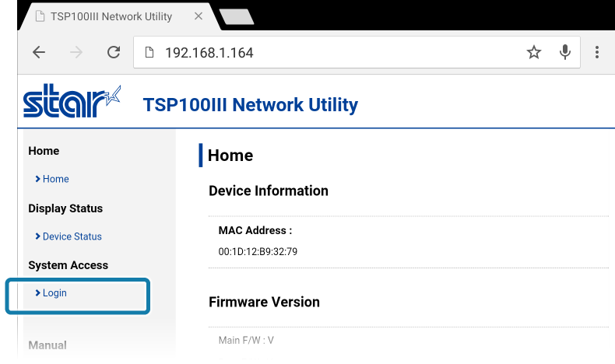Open the Home sidebar link
The image size is (615, 364).
56,179
